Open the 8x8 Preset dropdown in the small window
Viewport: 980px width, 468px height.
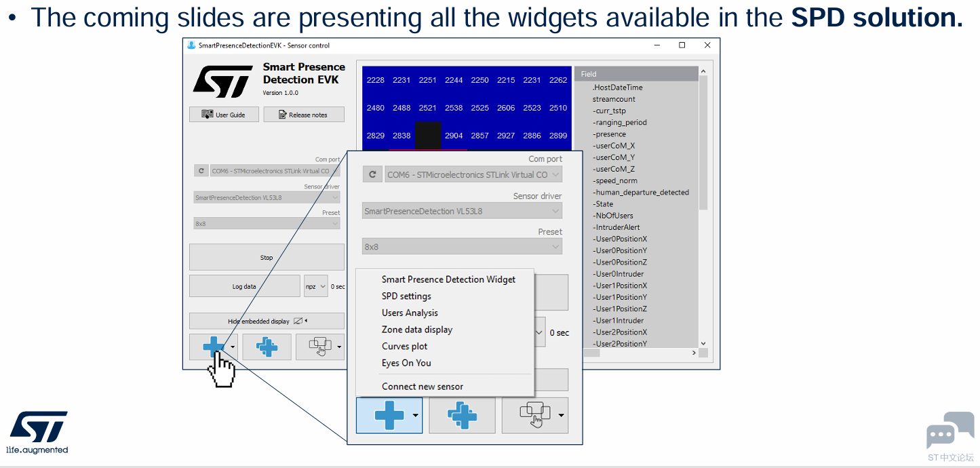point(267,223)
